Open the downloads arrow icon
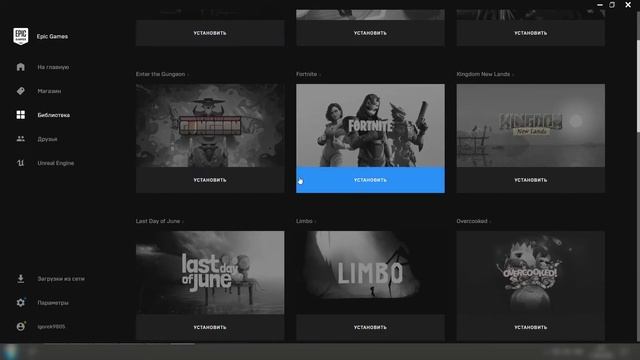Viewport: 640px width, 360px height. click(20, 279)
